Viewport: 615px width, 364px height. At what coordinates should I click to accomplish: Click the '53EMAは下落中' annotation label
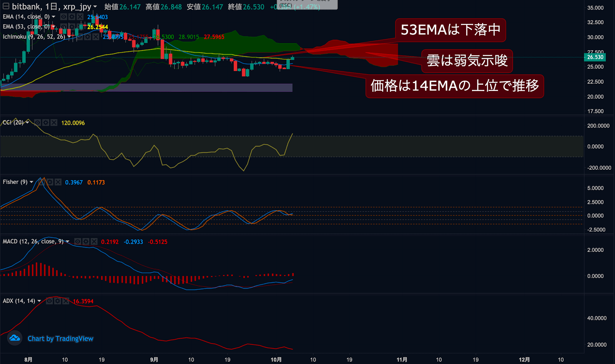(x=450, y=30)
